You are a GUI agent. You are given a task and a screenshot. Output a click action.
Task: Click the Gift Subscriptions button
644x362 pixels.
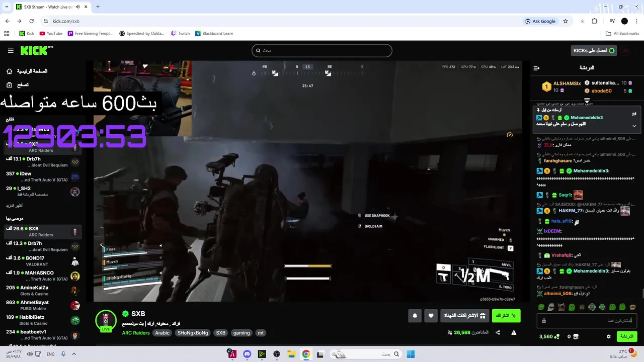click(464, 316)
